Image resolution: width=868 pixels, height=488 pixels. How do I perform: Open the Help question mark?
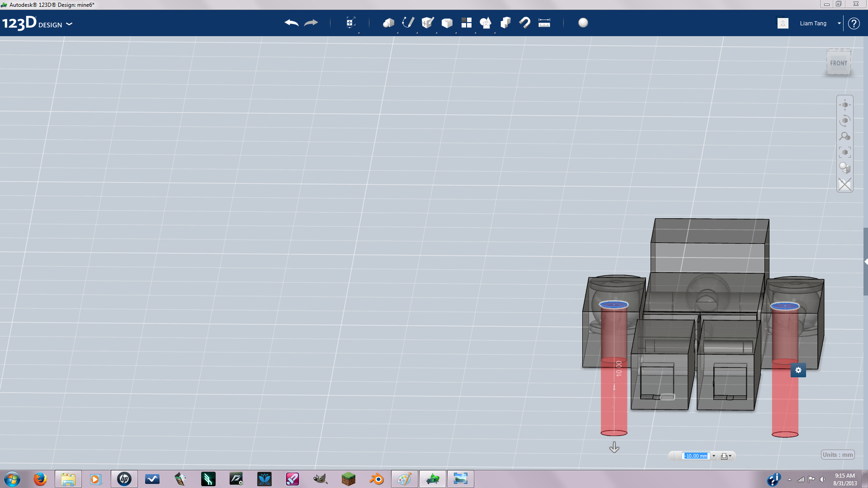854,23
